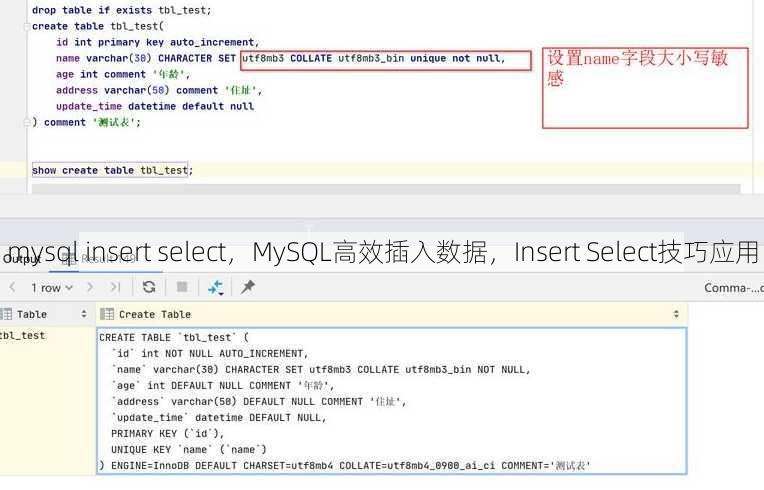This screenshot has height=490, width=764.
Task: Select the Create Table column header
Action: pyautogui.click(x=392, y=314)
